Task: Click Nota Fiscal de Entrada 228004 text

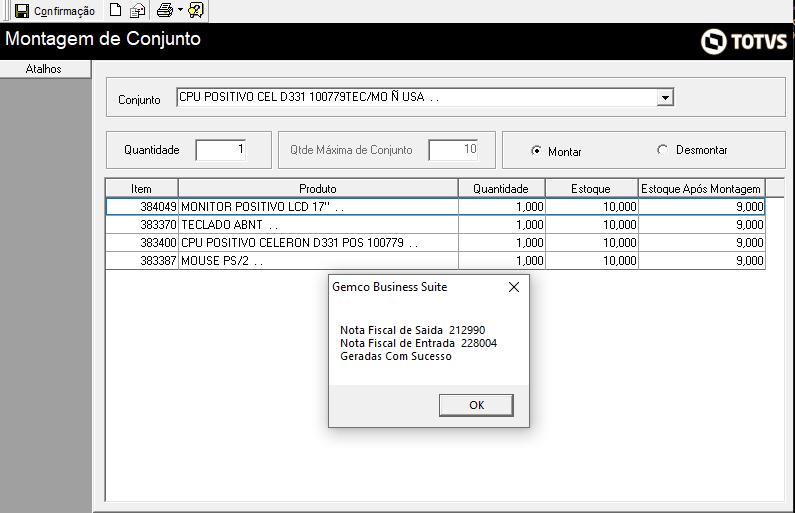Action: pos(418,343)
